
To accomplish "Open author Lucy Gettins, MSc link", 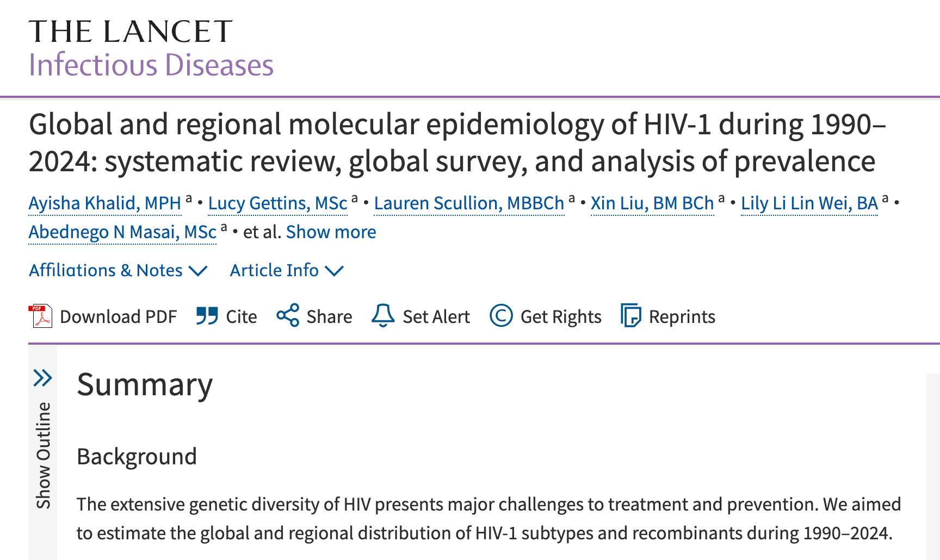I will [278, 203].
